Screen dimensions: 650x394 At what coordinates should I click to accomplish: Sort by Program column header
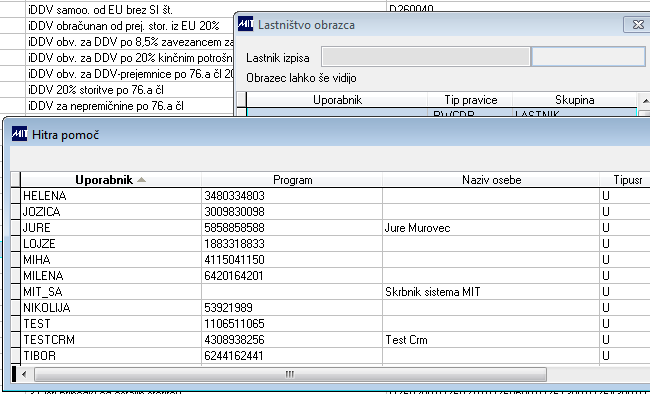[292, 180]
